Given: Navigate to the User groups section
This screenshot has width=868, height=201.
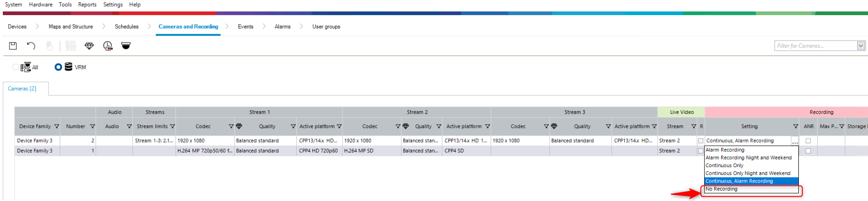Looking at the screenshot, I should 326,27.
